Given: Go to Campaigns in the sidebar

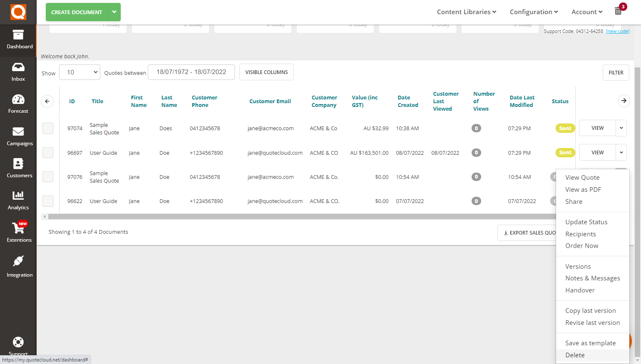Looking at the screenshot, I should [18, 136].
